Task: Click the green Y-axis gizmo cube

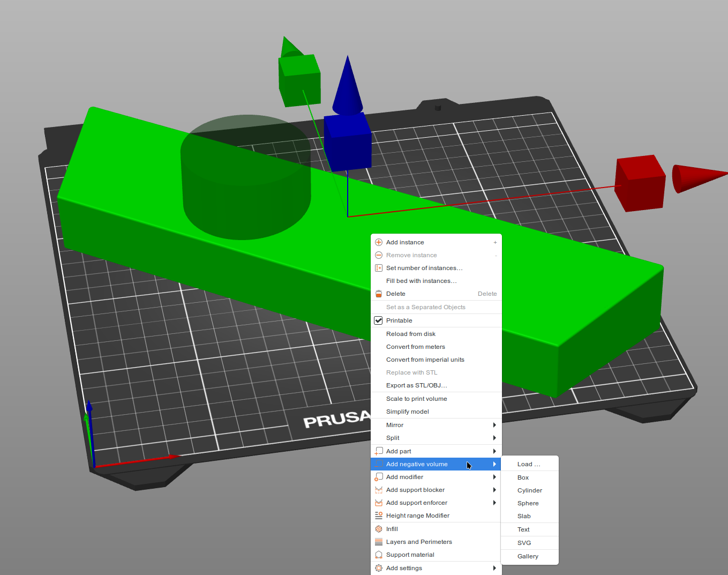Action: tap(299, 80)
